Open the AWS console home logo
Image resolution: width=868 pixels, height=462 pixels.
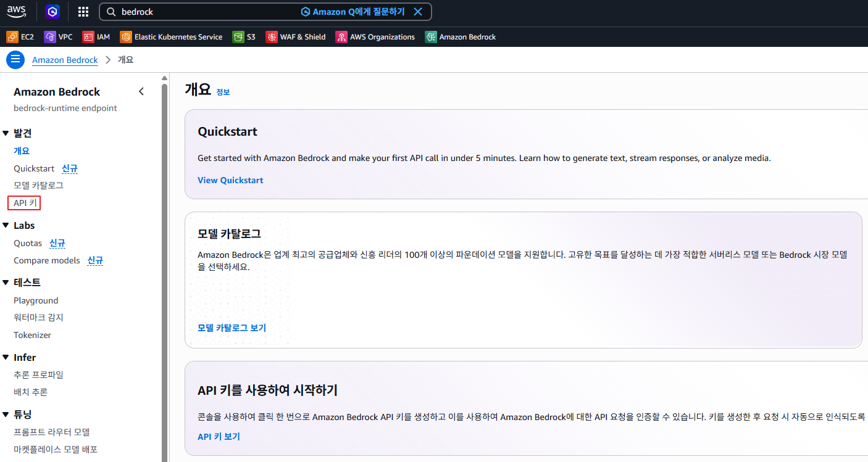(x=17, y=11)
